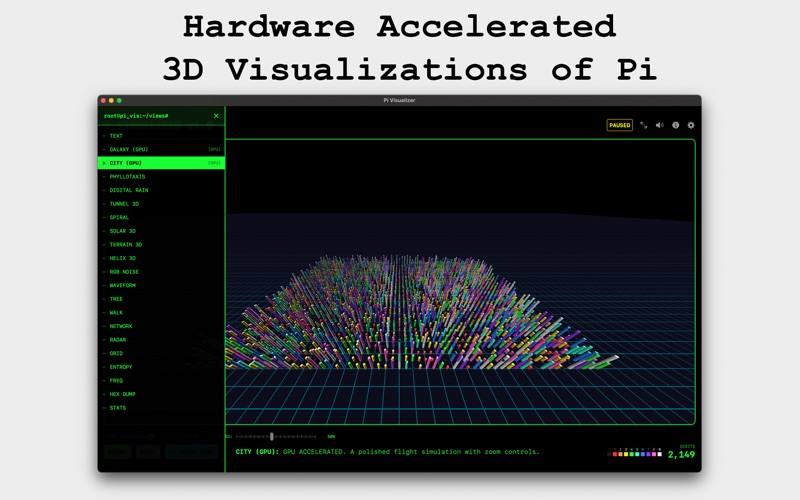This screenshot has height=500, width=800.
Task: Click the yellow digit 3 color swatch
Action: click(x=626, y=454)
